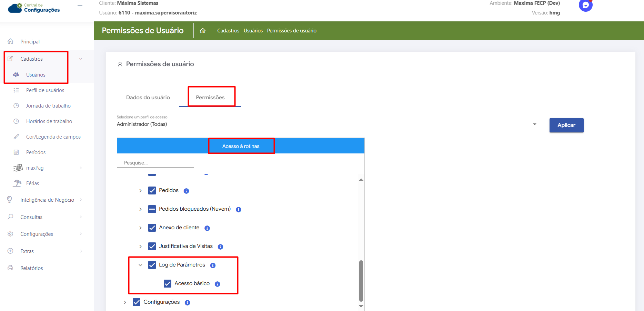Open Perfil de usuários menu item
644x311 pixels.
point(45,90)
